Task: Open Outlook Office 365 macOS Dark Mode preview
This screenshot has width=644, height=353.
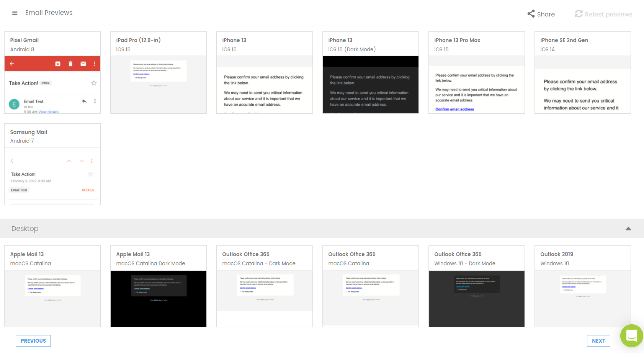Action: pyautogui.click(x=265, y=286)
